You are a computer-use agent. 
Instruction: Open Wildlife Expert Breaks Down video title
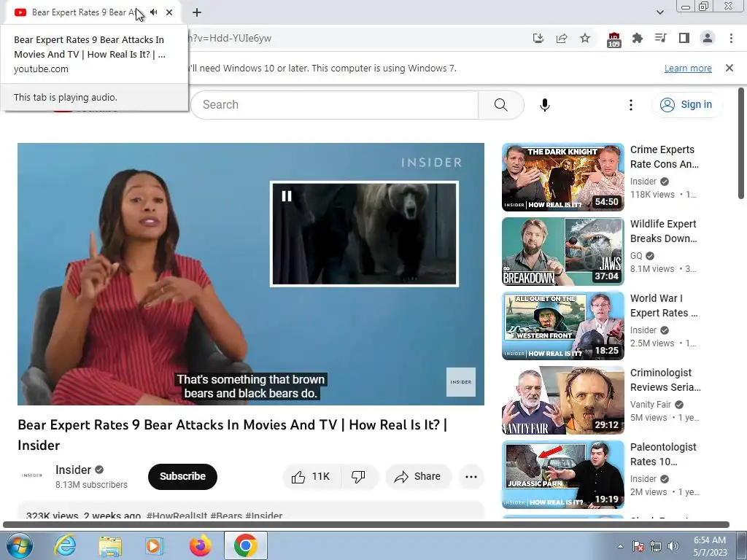(x=663, y=231)
